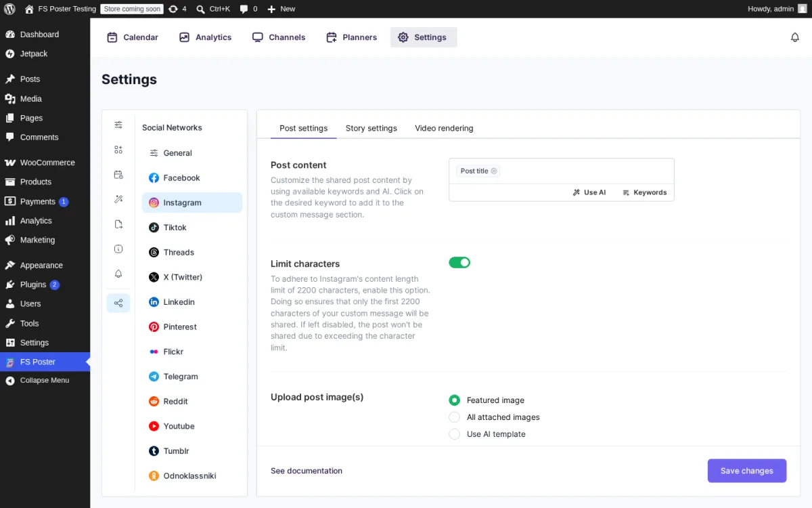The width and height of the screenshot is (812, 508).
Task: Click the calendar-clock icon in settings sidebar
Action: pos(118,175)
